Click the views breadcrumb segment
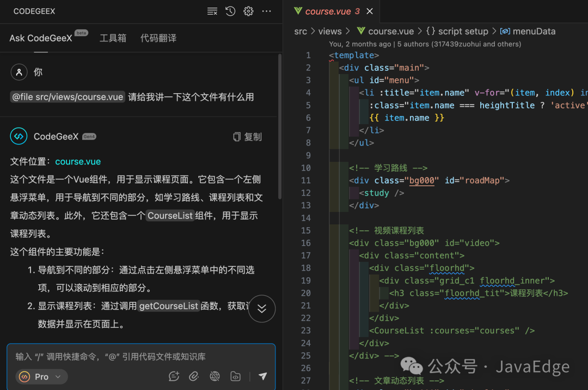This screenshot has height=390, width=588. (330, 31)
